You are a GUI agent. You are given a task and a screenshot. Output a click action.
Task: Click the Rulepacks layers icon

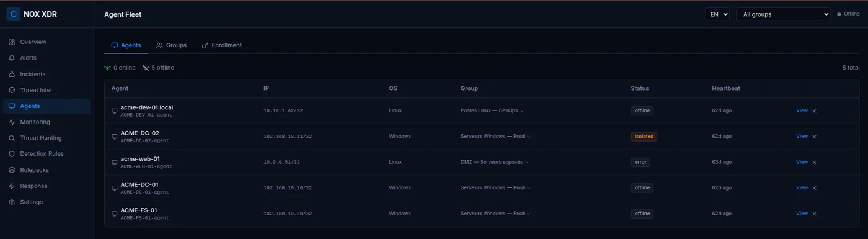click(x=12, y=170)
